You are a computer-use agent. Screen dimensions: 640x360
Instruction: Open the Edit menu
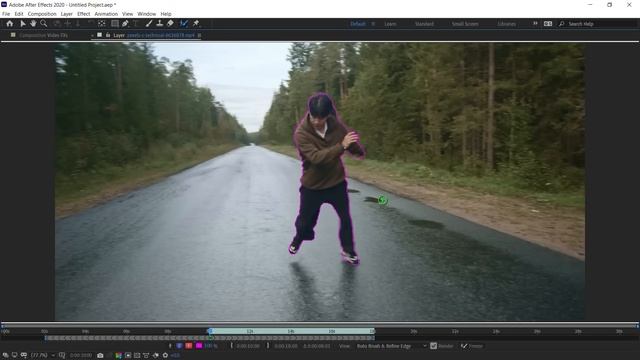[x=19, y=14]
